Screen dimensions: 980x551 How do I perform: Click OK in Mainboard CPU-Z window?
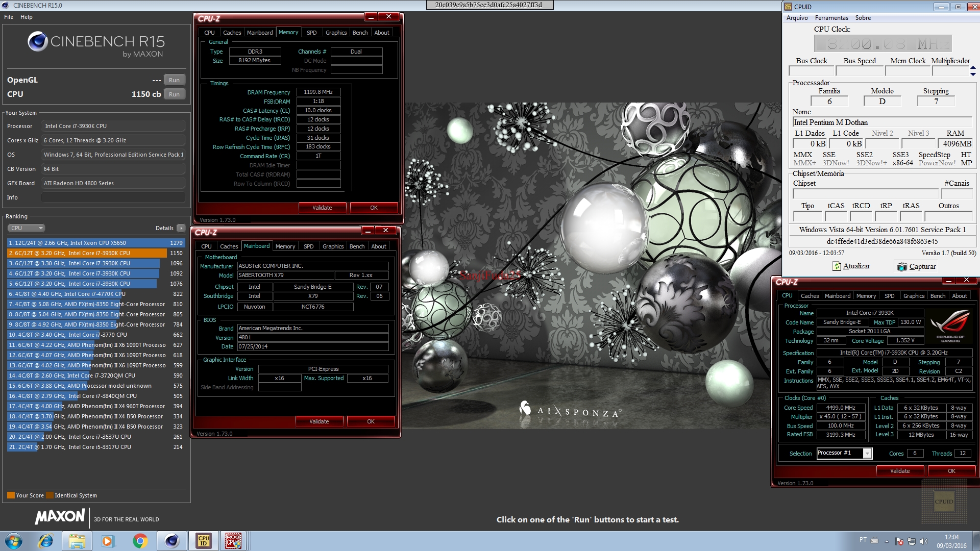371,421
